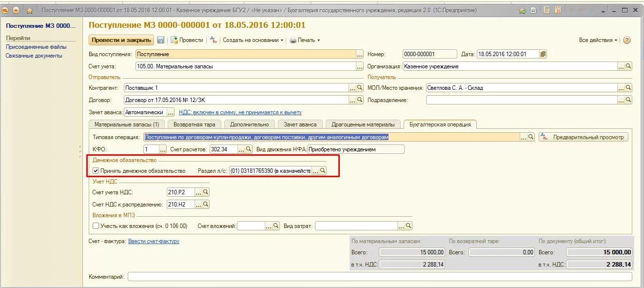The width and height of the screenshot is (644, 288).
Task: Select Бухгалтерская операция tab
Action: click(x=440, y=124)
